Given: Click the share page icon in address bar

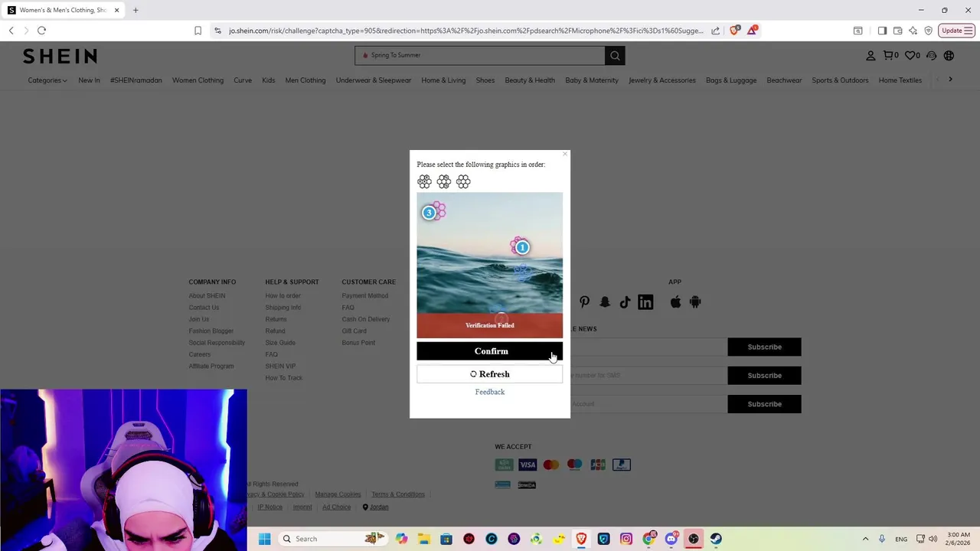Looking at the screenshot, I should coord(715,31).
